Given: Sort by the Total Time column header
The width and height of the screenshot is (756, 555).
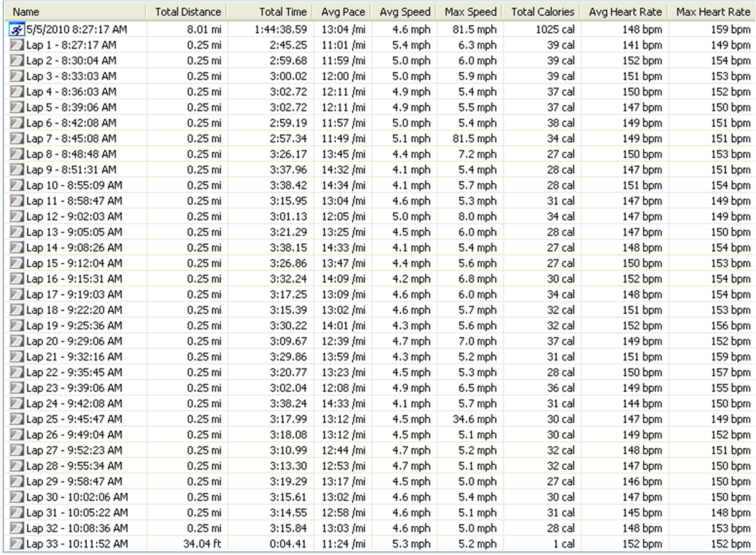Looking at the screenshot, I should tap(270, 12).
